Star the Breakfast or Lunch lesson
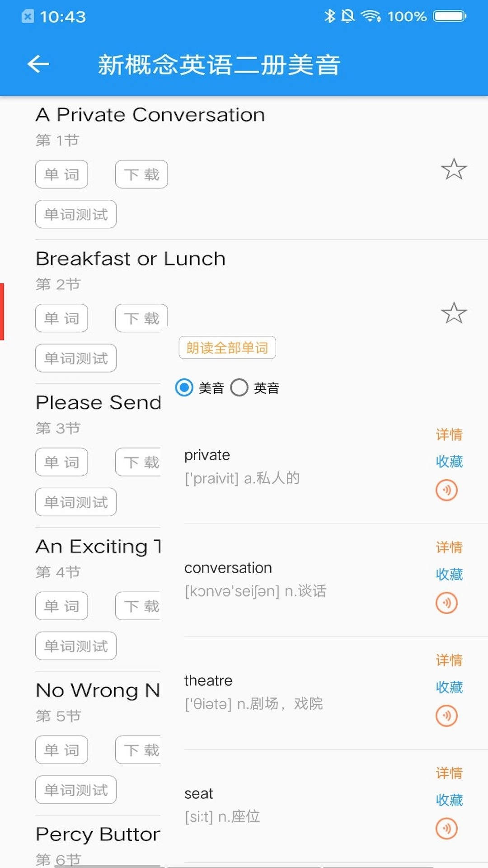 pyautogui.click(x=454, y=313)
